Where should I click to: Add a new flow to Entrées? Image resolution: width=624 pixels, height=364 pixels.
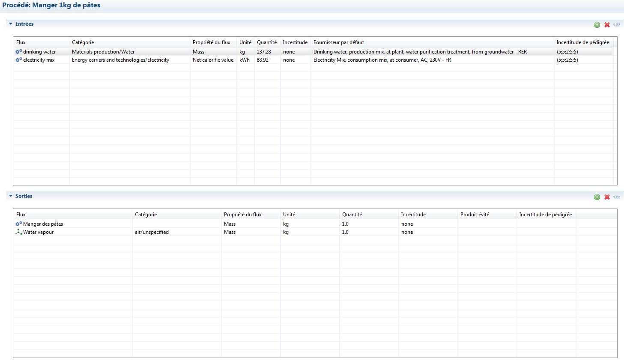[597, 25]
